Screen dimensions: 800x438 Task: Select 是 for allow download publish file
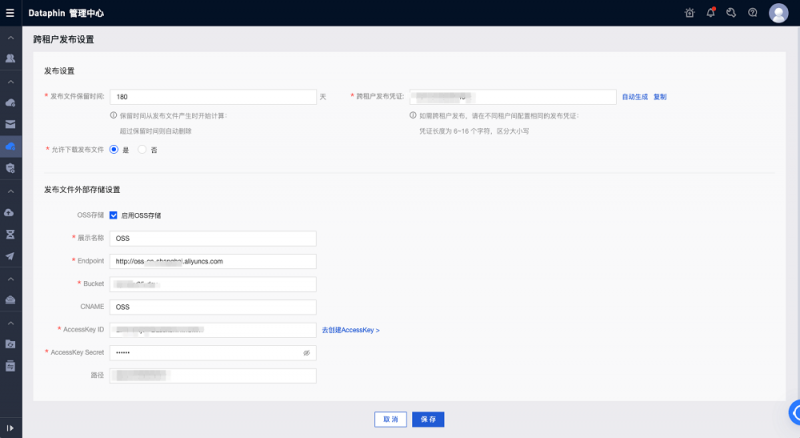tap(115, 149)
